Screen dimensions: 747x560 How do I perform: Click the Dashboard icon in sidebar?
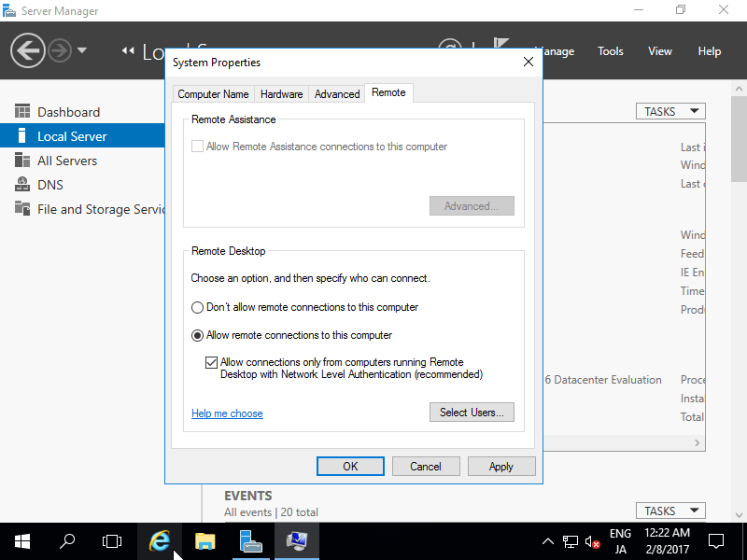click(x=22, y=112)
